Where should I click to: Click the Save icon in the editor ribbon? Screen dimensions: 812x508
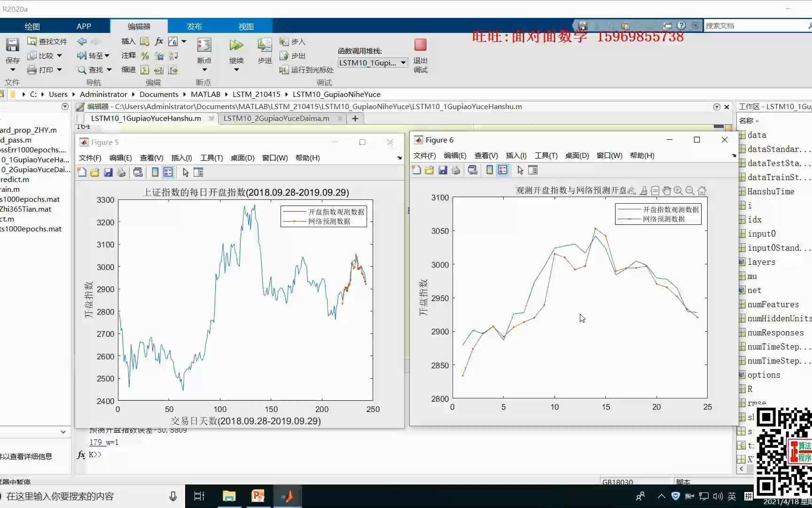(x=12, y=45)
